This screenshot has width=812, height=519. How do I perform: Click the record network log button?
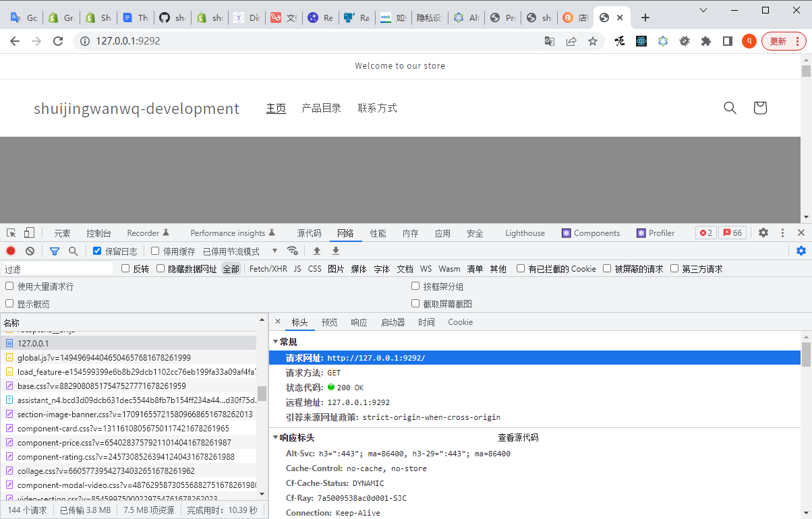(x=11, y=251)
